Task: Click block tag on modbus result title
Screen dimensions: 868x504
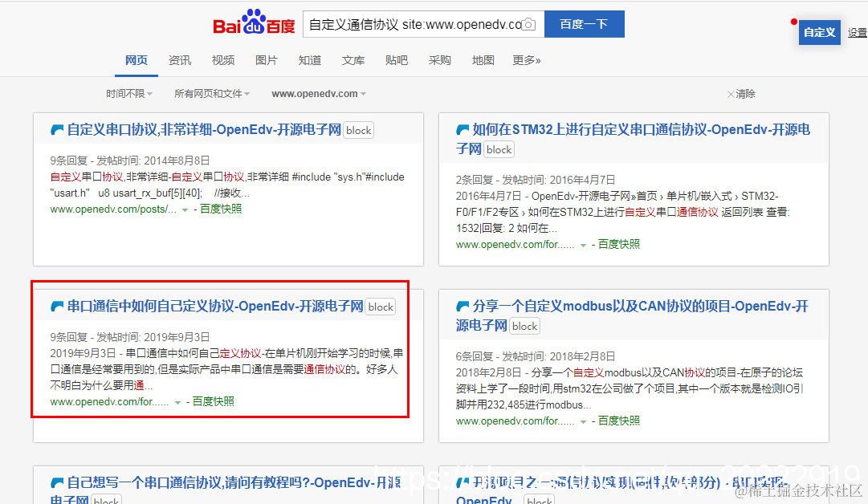Action: [525, 327]
